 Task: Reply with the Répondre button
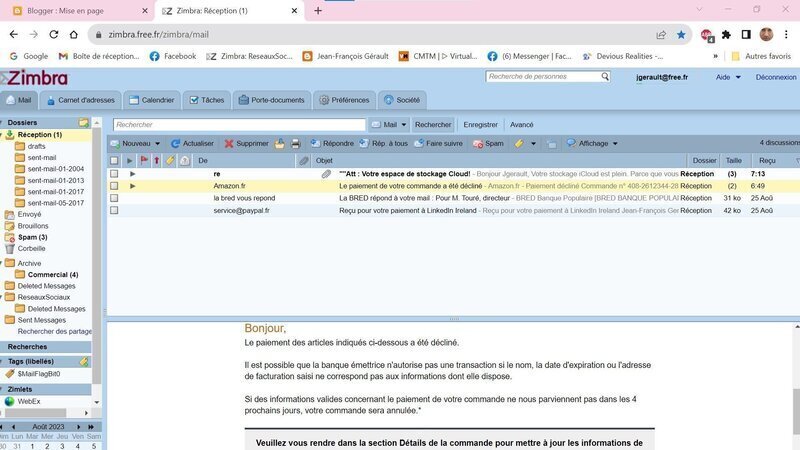[x=332, y=143]
